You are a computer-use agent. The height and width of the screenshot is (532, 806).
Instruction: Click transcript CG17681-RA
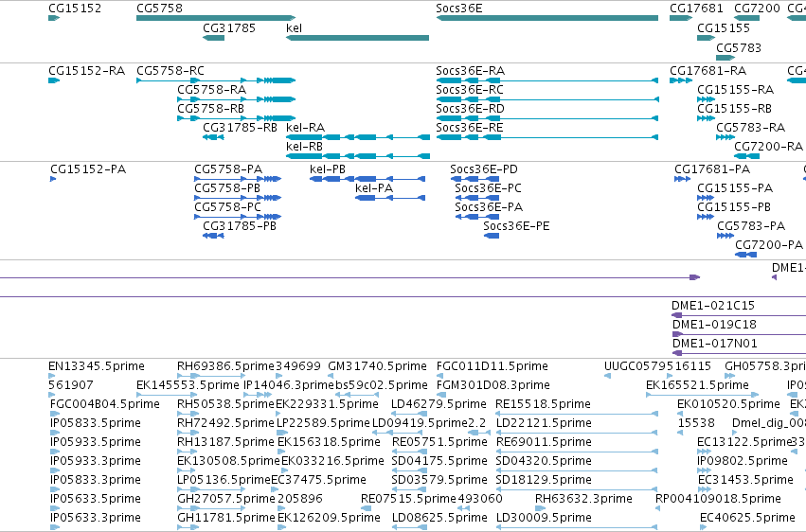tap(681, 80)
